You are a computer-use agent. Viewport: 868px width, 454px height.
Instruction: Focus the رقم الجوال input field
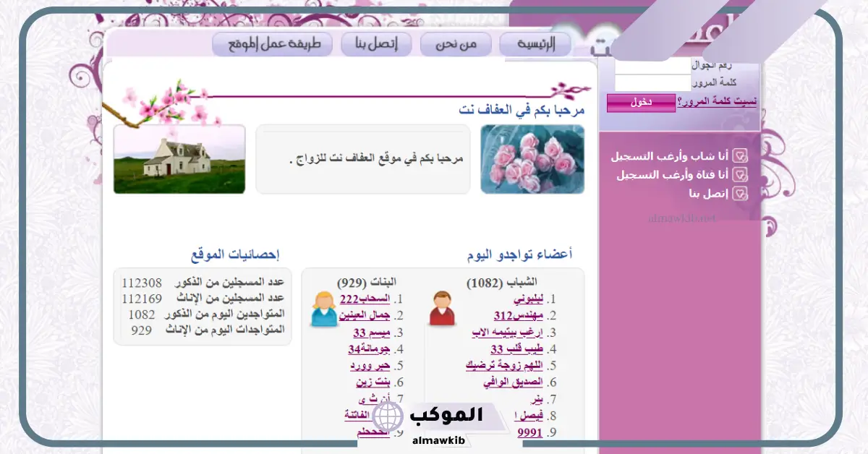(653, 66)
